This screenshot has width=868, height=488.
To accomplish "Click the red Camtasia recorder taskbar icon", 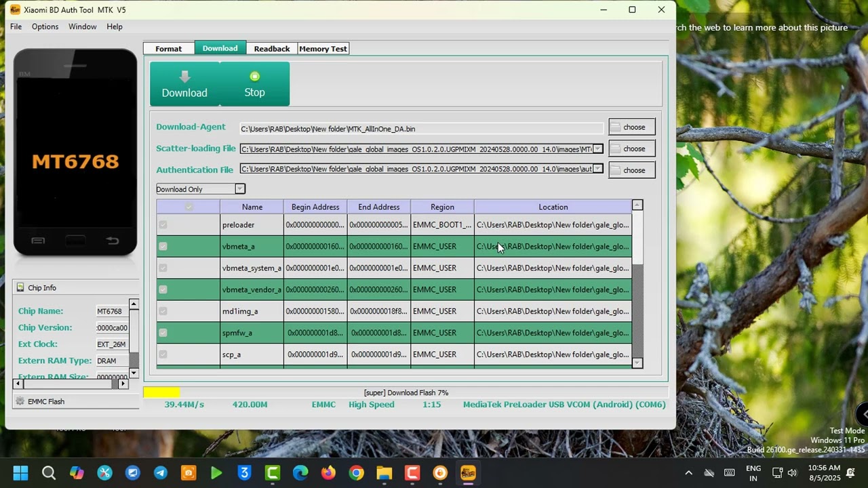I will [412, 472].
